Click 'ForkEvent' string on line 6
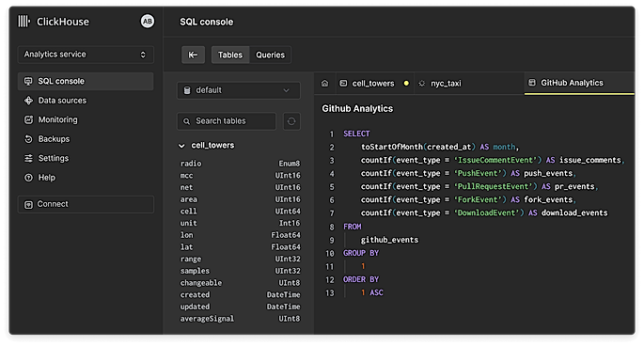This screenshot has width=644, height=346. pyautogui.click(x=479, y=199)
